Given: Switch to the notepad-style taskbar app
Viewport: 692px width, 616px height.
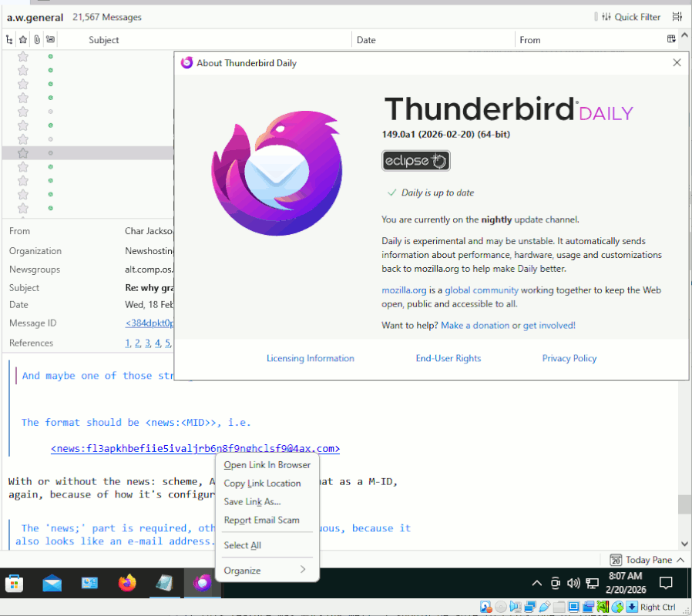Looking at the screenshot, I should tap(165, 584).
